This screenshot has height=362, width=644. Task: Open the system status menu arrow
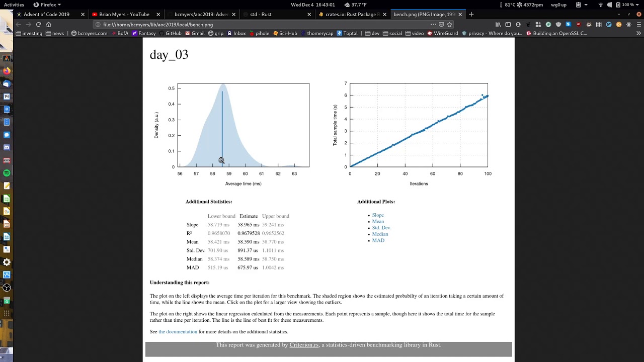click(x=638, y=5)
